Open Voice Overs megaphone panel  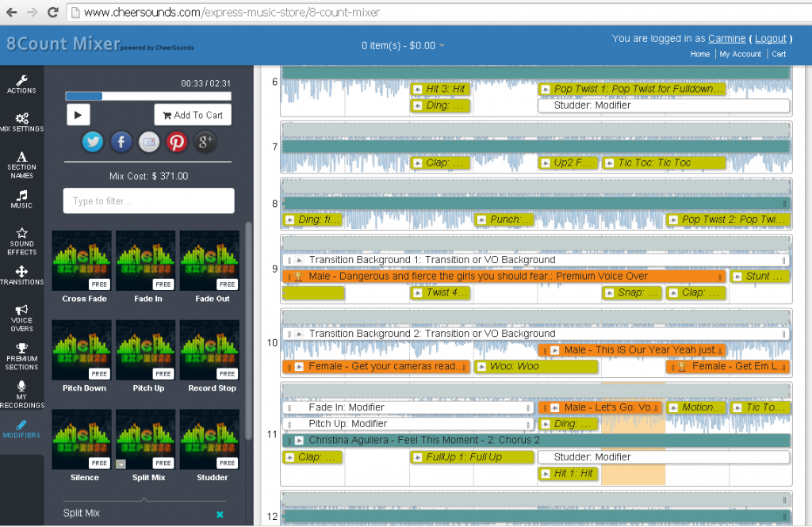coord(21,318)
